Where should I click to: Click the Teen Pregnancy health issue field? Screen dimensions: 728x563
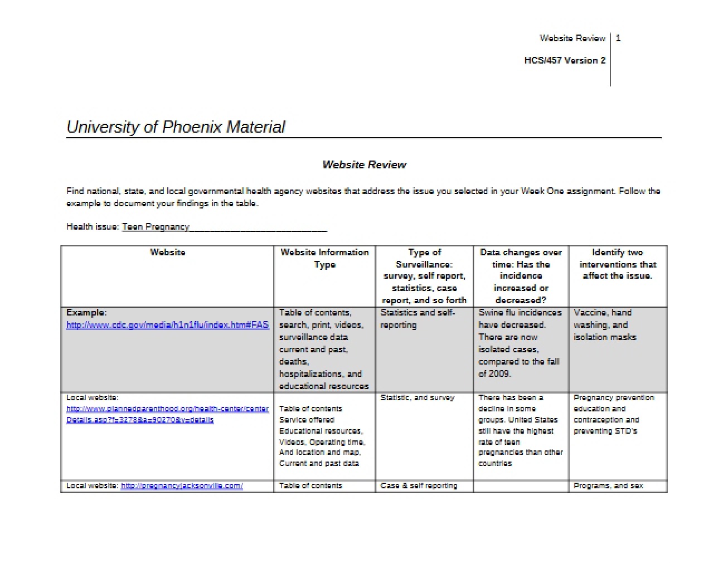(x=224, y=227)
